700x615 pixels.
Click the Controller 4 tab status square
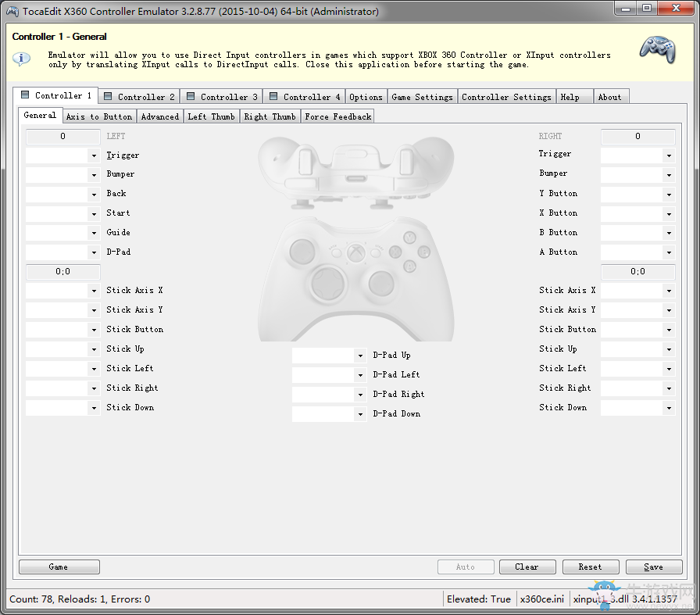(273, 96)
